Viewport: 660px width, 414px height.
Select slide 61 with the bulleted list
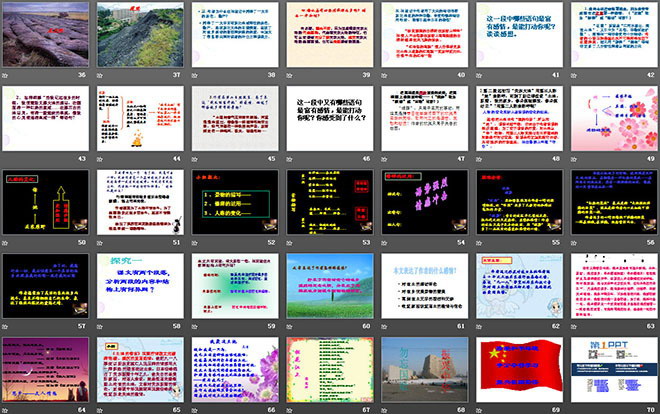click(x=425, y=286)
